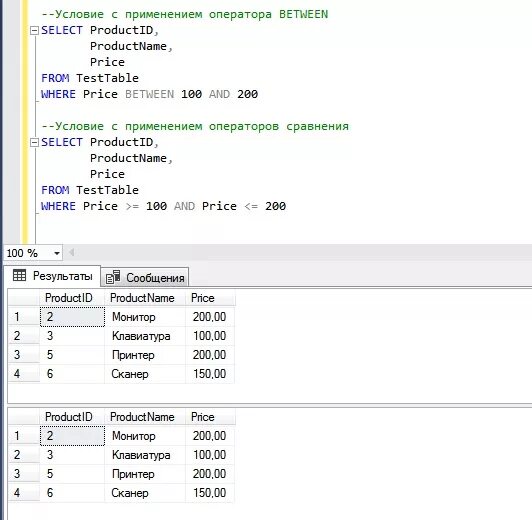The width and height of the screenshot is (532, 520).
Task: Place cursor on first FROM TestTable line
Action: (90, 78)
